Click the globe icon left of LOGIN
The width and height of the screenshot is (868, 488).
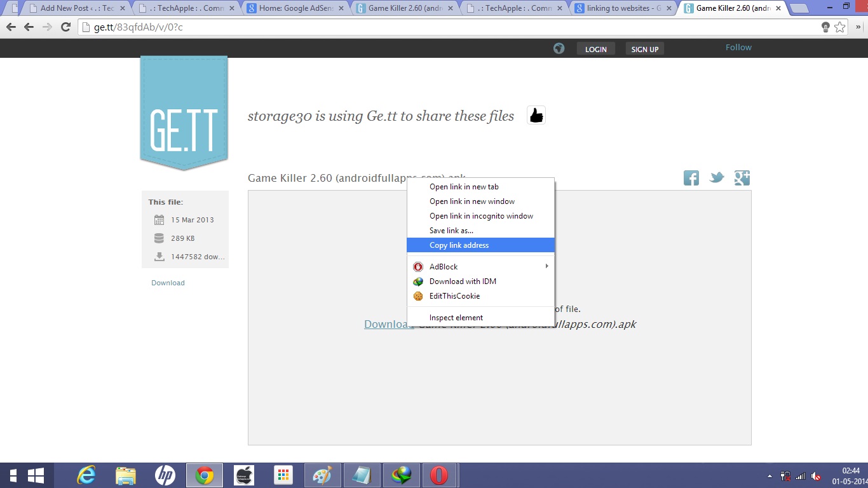559,48
